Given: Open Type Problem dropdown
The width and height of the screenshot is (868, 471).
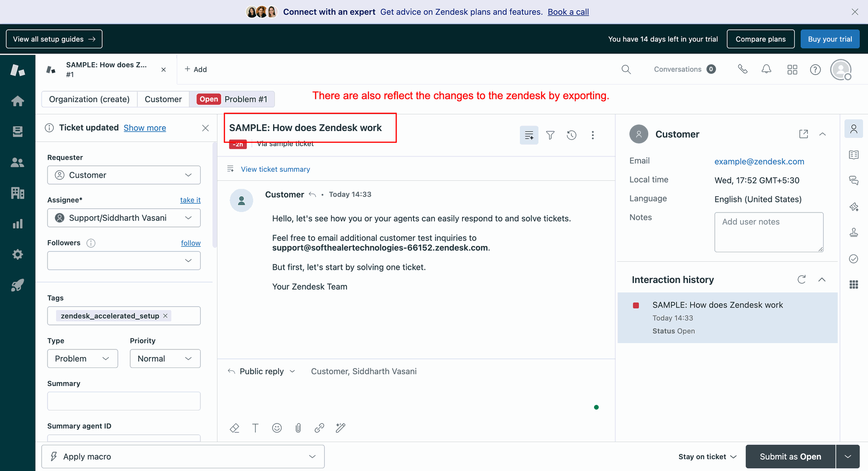Looking at the screenshot, I should click(x=82, y=358).
